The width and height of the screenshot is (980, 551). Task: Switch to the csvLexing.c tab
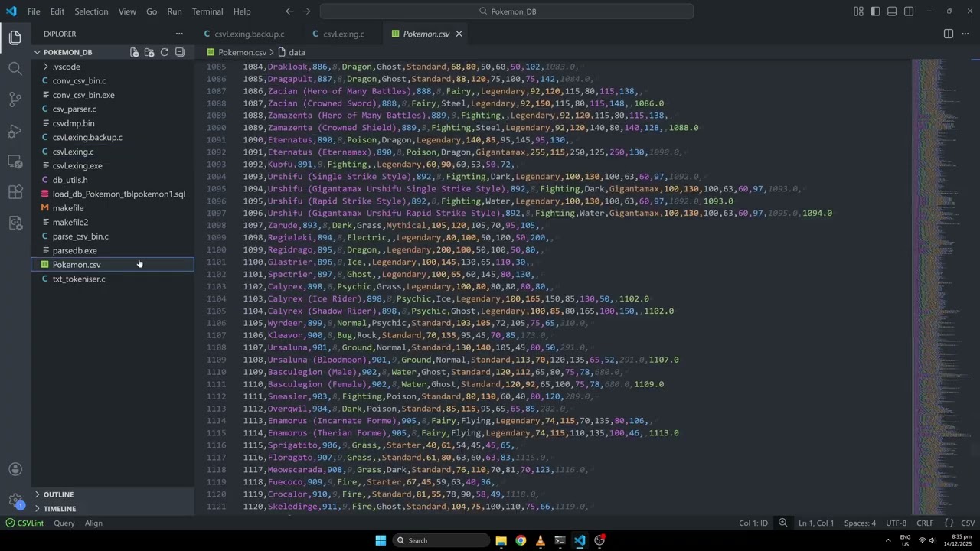343,34
